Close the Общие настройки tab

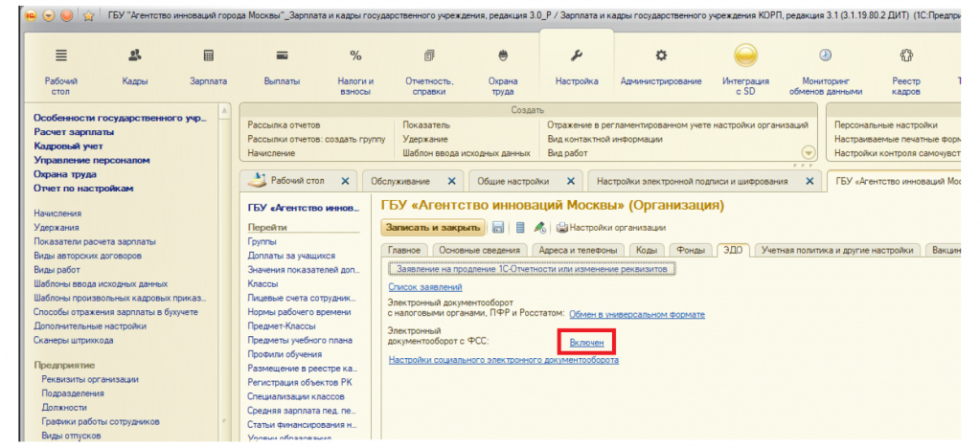(571, 180)
